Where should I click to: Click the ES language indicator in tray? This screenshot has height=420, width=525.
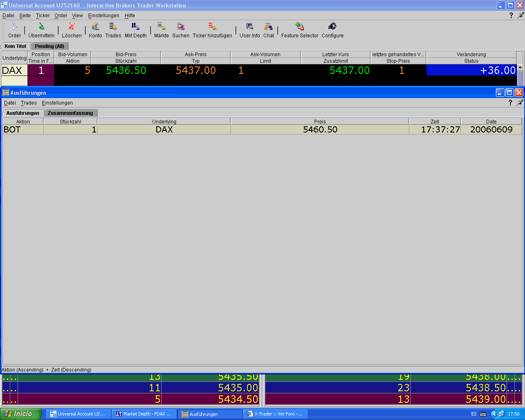pos(474,414)
